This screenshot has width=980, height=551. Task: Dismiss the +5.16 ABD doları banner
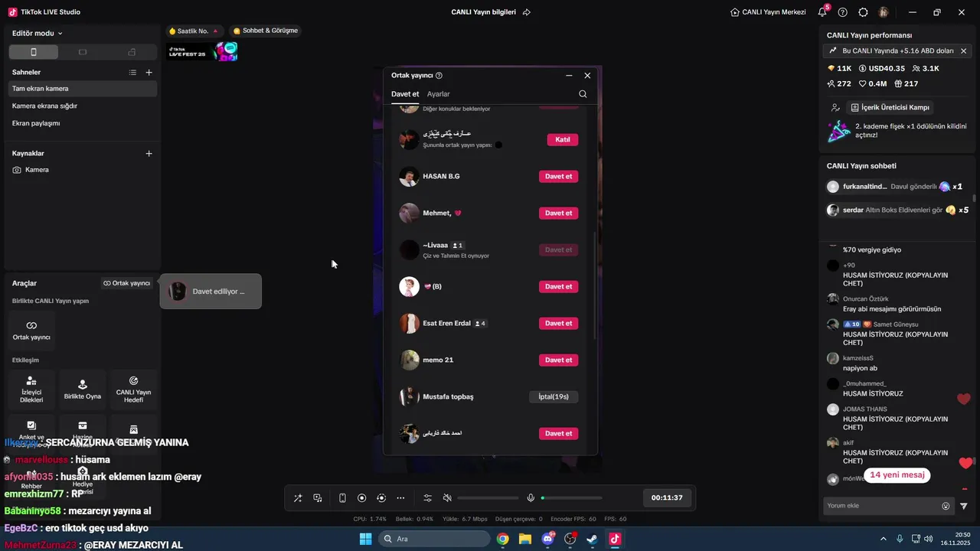tap(964, 51)
